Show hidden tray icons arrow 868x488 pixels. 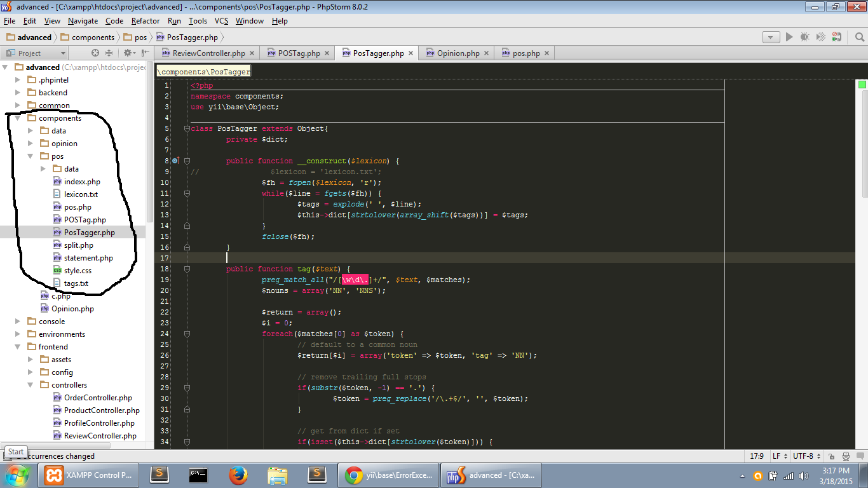tap(743, 475)
